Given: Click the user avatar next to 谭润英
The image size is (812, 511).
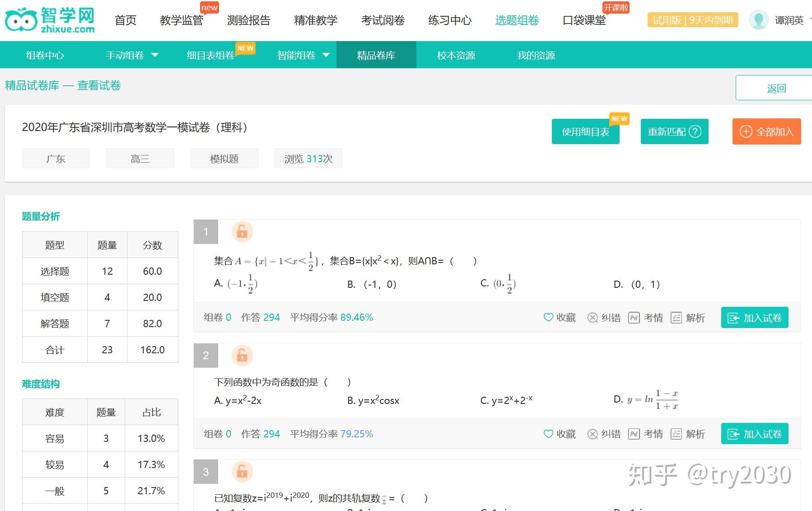Looking at the screenshot, I should tap(758, 20).
